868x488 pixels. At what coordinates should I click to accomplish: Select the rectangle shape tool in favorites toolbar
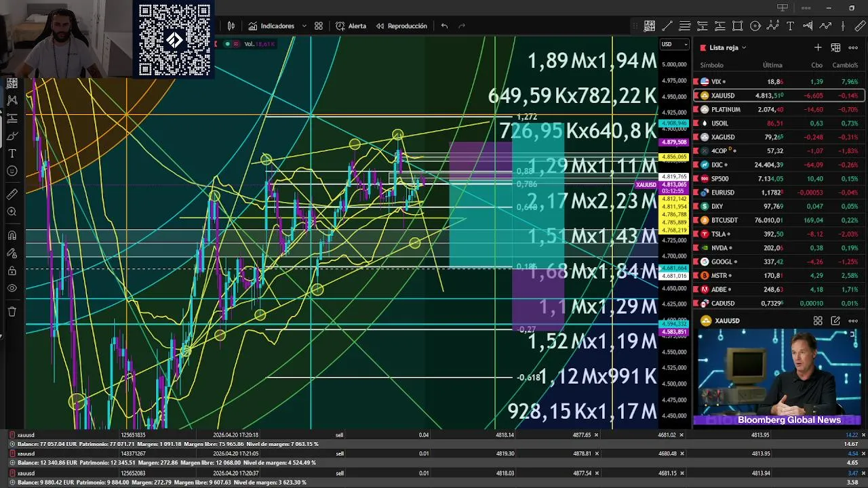click(738, 26)
